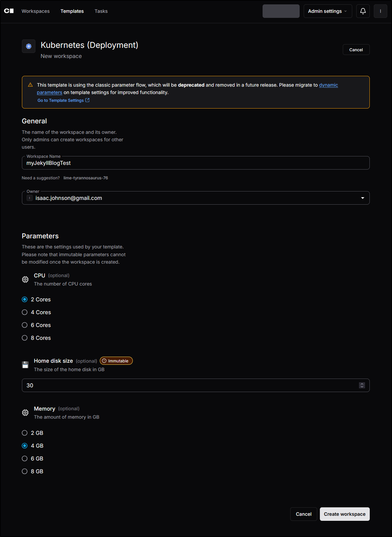Click the CPU chip icon beside the CPU parameter
Image resolution: width=392 pixels, height=537 pixels.
pyautogui.click(x=25, y=279)
